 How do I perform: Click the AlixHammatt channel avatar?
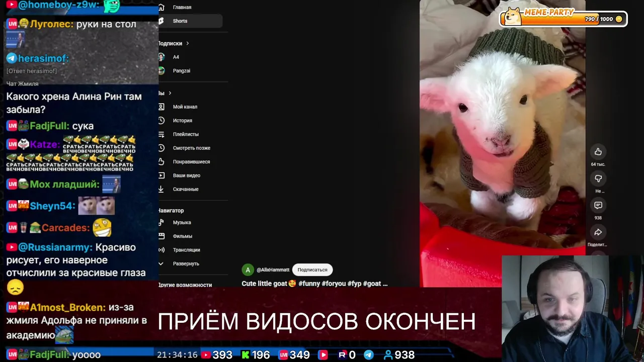pyautogui.click(x=248, y=270)
